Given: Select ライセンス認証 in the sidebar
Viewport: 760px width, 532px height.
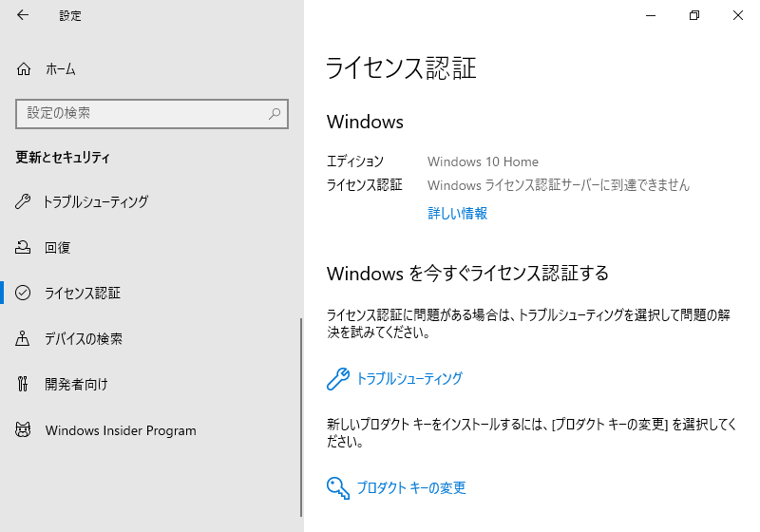Looking at the screenshot, I should (83, 294).
